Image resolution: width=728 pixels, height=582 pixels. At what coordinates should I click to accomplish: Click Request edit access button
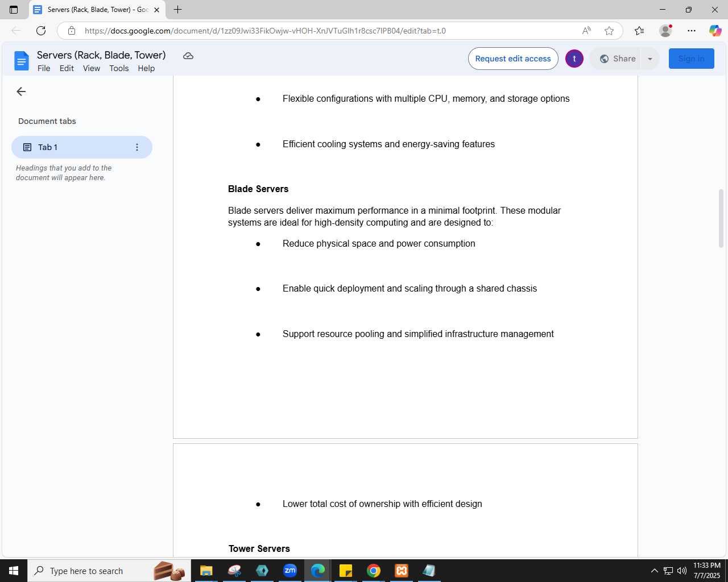513,59
